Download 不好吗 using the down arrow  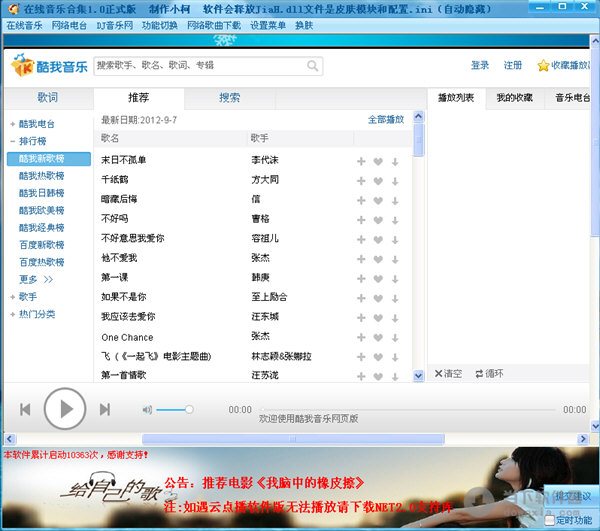coord(395,220)
